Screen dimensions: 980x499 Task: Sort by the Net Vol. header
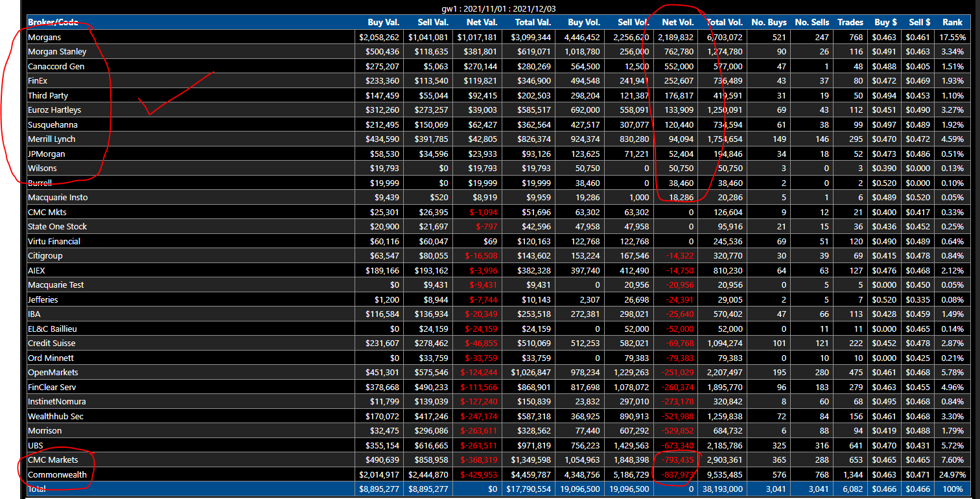pos(678,23)
